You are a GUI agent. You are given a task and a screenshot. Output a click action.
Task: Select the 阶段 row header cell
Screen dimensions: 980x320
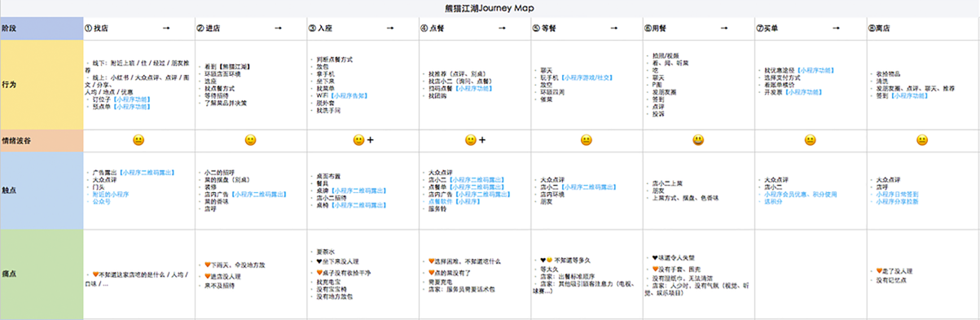(x=42, y=28)
